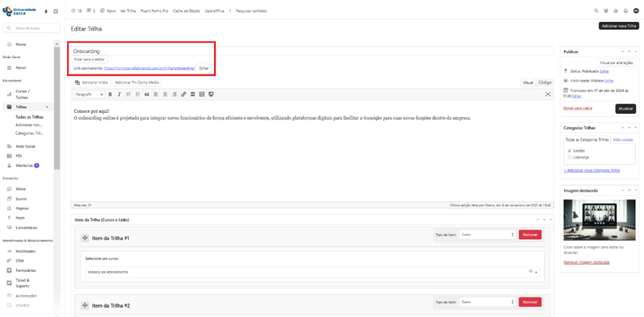Image resolution: width=644 pixels, height=317 pixels.
Task: Open Todas as Trilhas in sidebar
Action: [x=29, y=117]
